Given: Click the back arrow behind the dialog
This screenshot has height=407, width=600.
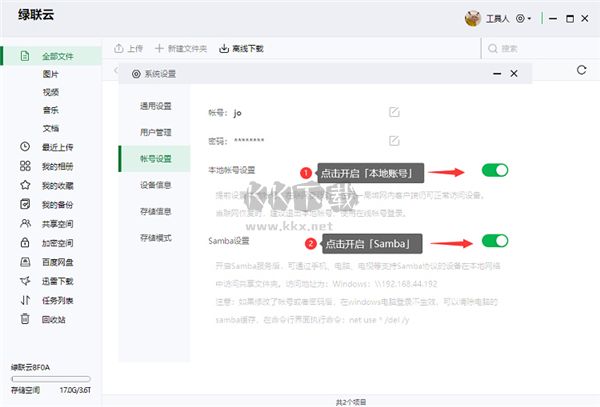Looking at the screenshot, I should coord(116,70).
